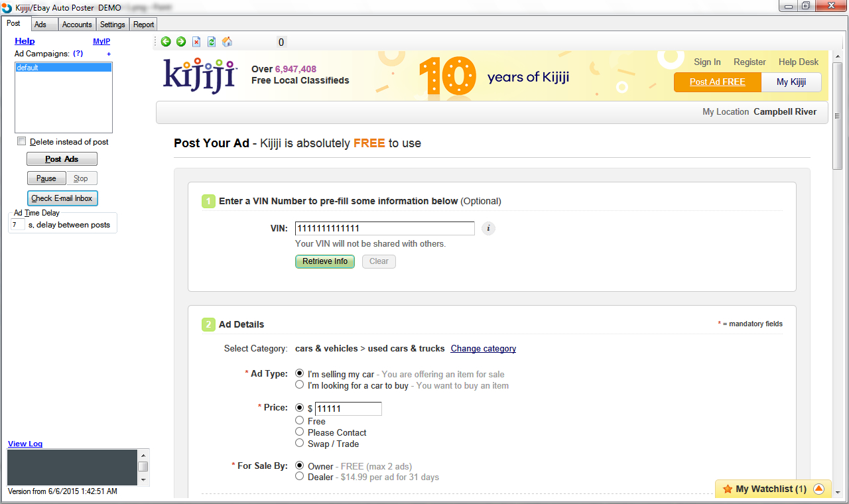Click the Stop loading page icon
Viewport: 849px width, 504px height.
(x=196, y=42)
